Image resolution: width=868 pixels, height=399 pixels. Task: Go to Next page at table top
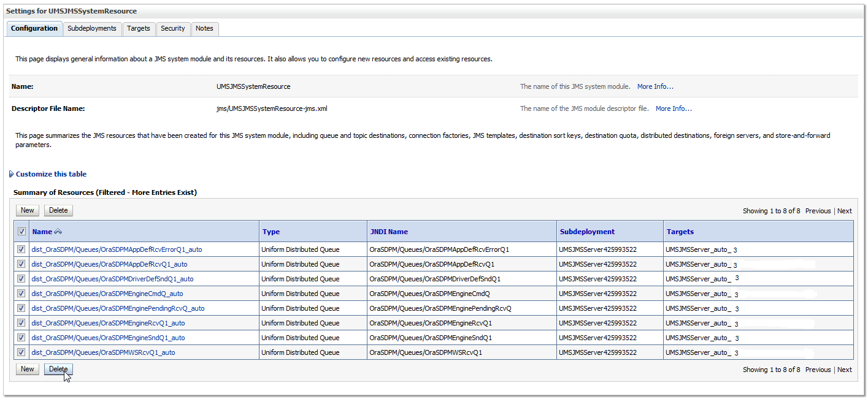click(x=845, y=211)
